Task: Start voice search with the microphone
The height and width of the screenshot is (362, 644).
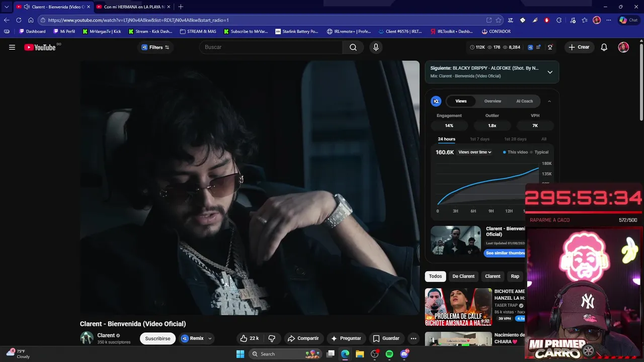Action: (x=376, y=47)
